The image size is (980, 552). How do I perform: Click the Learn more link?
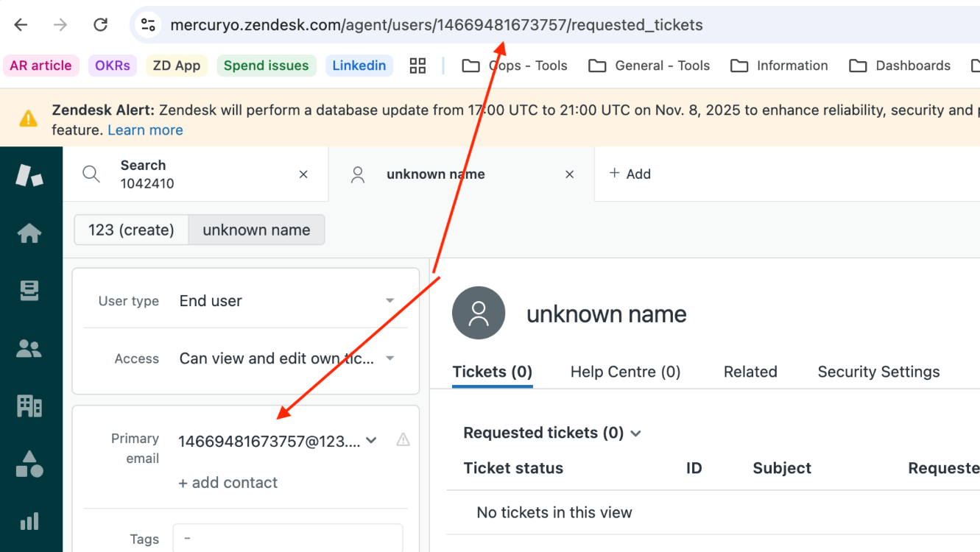(x=145, y=130)
